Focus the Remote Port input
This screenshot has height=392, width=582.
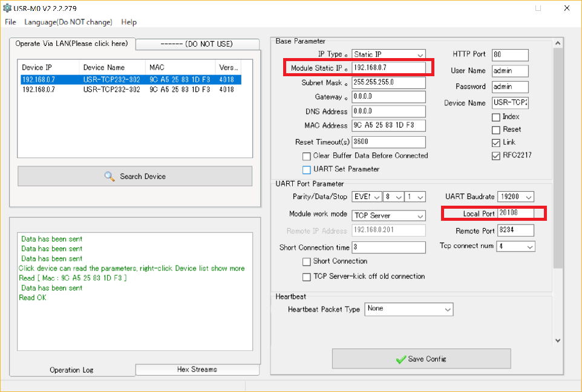tap(516, 230)
